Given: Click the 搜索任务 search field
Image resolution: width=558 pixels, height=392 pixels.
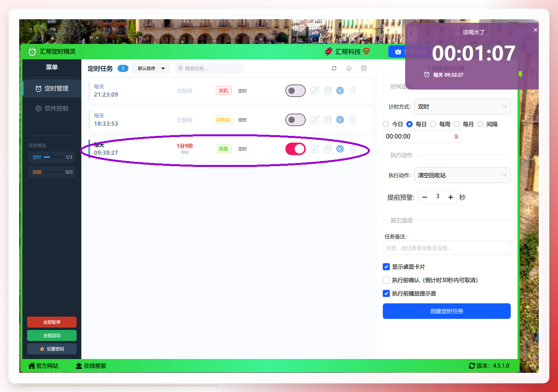Looking at the screenshot, I should [209, 68].
